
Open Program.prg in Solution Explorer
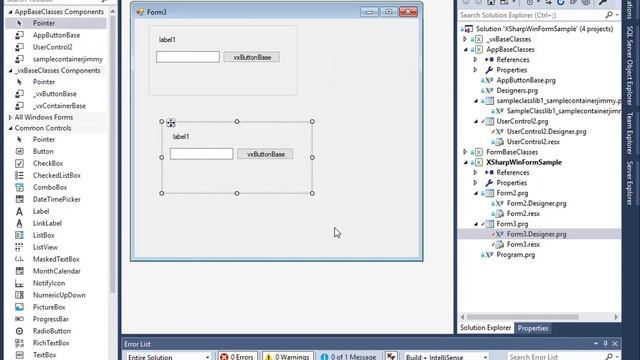tap(515, 255)
